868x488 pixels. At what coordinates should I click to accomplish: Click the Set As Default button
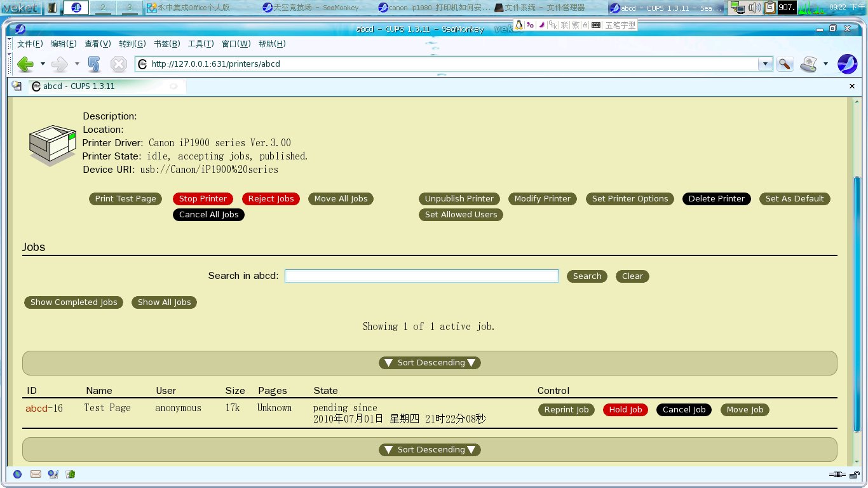tap(794, 199)
